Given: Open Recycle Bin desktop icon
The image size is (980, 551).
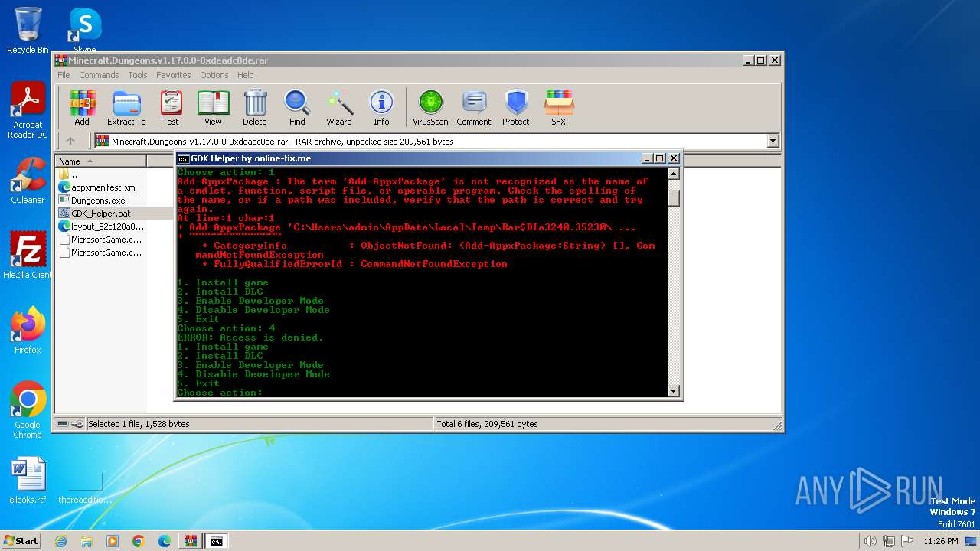Looking at the screenshot, I should click(28, 31).
